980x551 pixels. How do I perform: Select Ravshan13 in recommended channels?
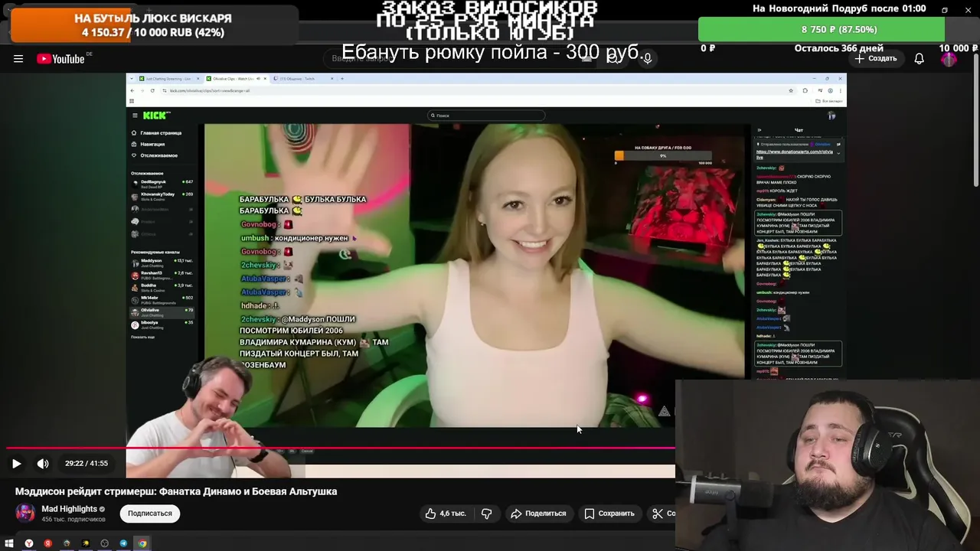click(162, 275)
